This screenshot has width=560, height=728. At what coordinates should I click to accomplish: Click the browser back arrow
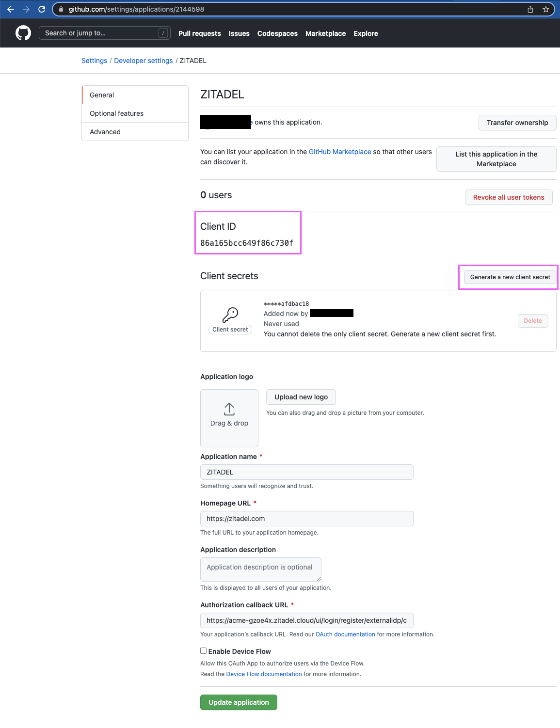(10, 9)
